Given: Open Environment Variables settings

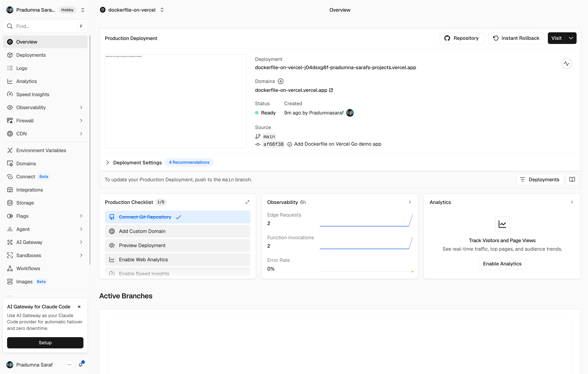Looking at the screenshot, I should click(45, 150).
